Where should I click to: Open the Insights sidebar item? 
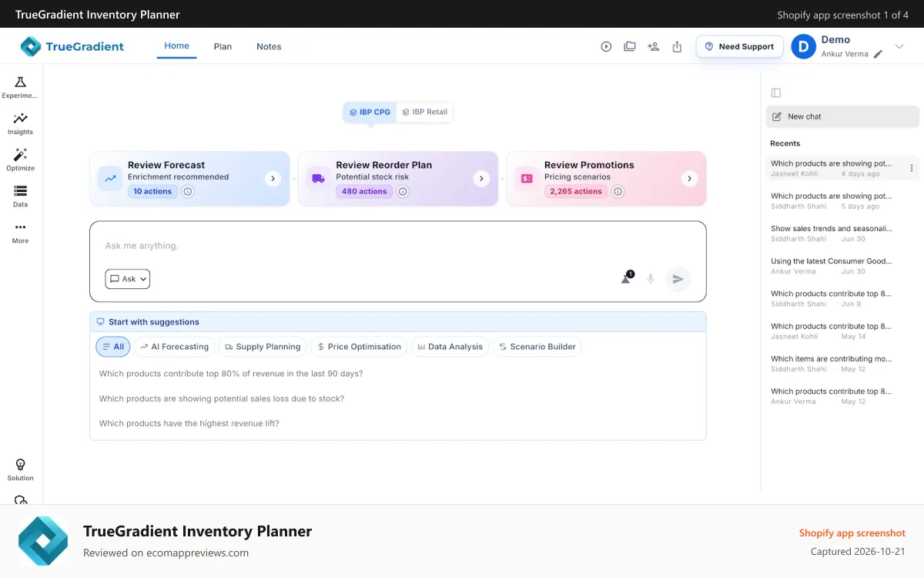20,123
